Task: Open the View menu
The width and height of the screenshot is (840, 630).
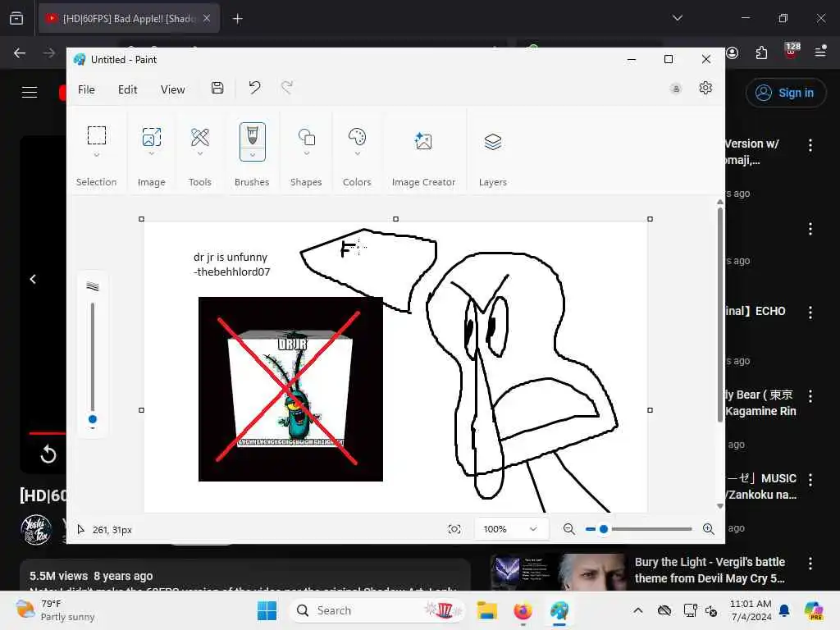Action: coord(173,89)
